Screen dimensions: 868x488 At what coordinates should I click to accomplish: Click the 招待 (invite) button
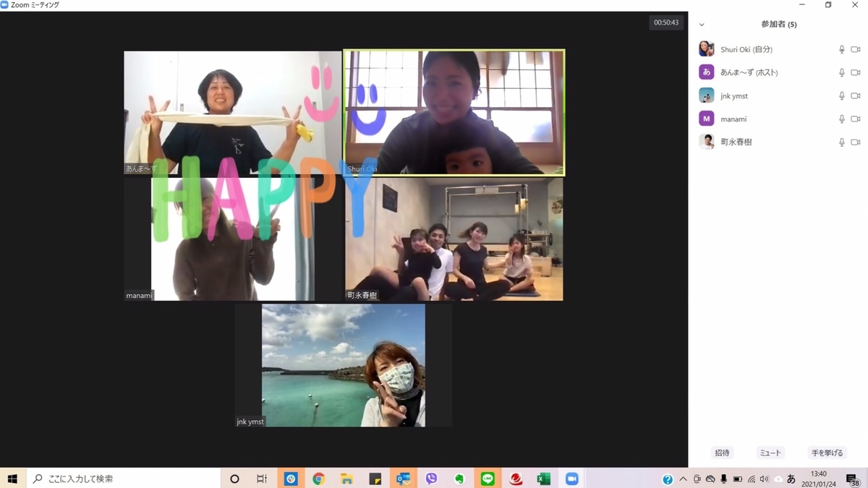click(722, 453)
